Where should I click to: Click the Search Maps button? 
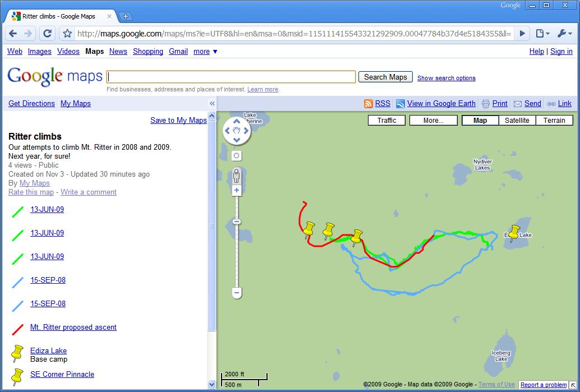pyautogui.click(x=385, y=77)
